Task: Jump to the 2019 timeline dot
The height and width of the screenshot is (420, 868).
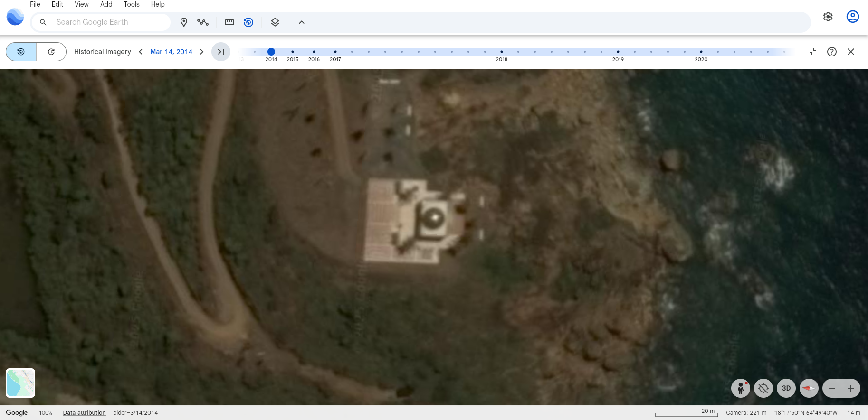Action: pyautogui.click(x=618, y=52)
